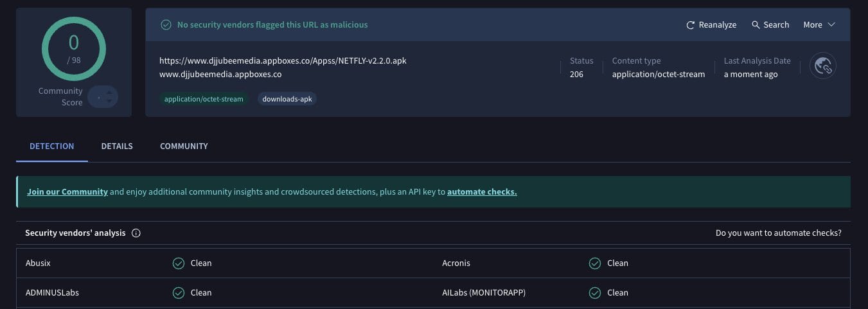Follow the automate checks link
This screenshot has width=868, height=309.
pyautogui.click(x=482, y=191)
